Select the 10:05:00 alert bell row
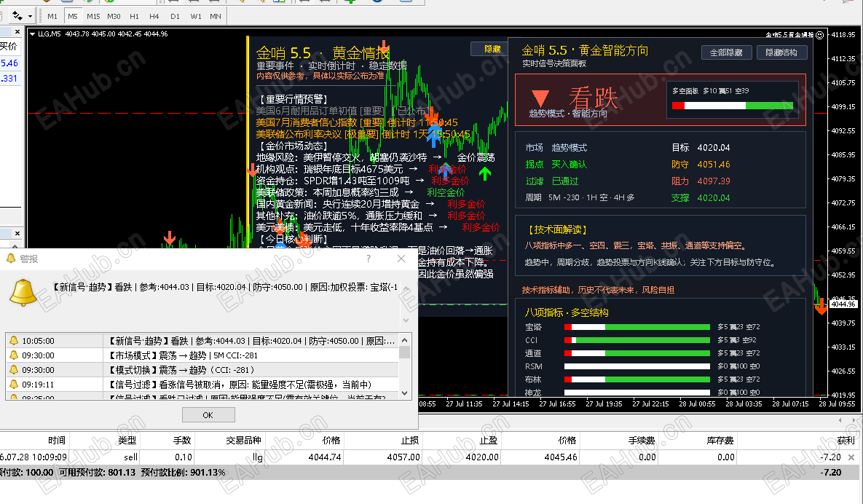Image resolution: width=863 pixels, height=504 pixels. pos(202,341)
